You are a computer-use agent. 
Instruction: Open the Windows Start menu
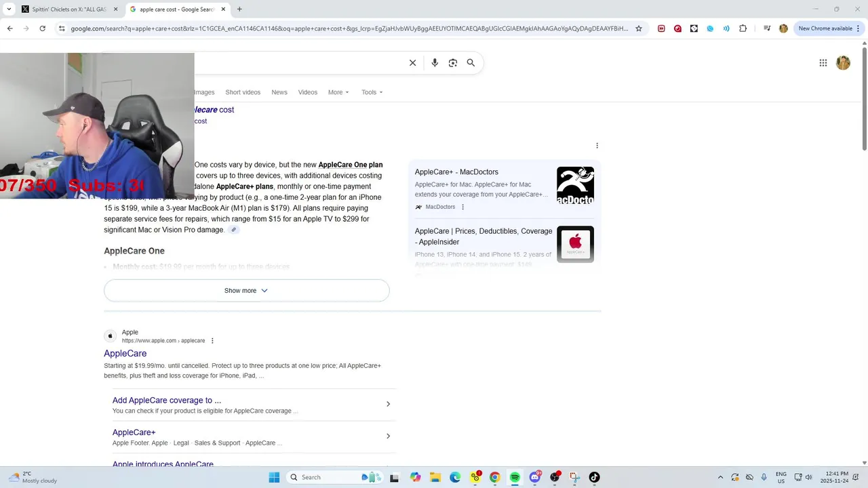tap(274, 477)
